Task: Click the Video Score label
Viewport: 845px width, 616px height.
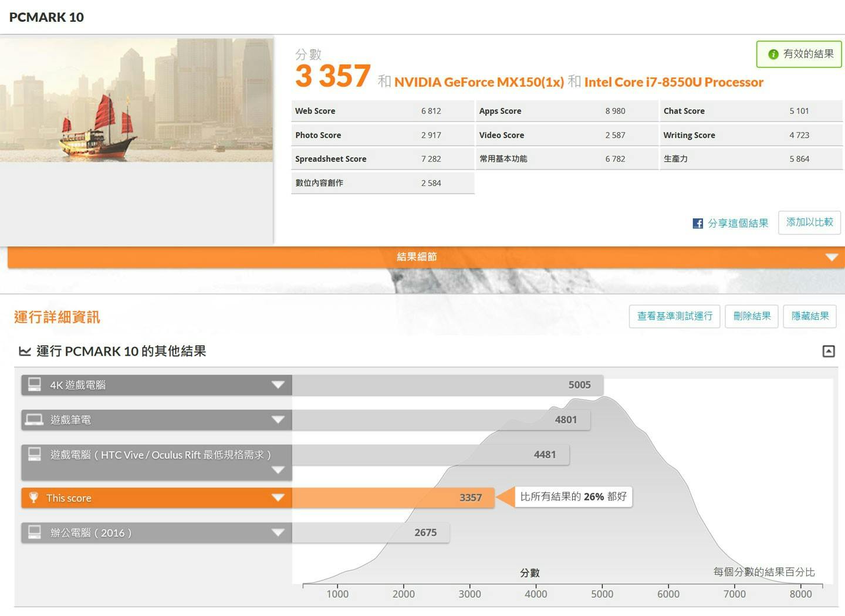Action: coord(502,135)
